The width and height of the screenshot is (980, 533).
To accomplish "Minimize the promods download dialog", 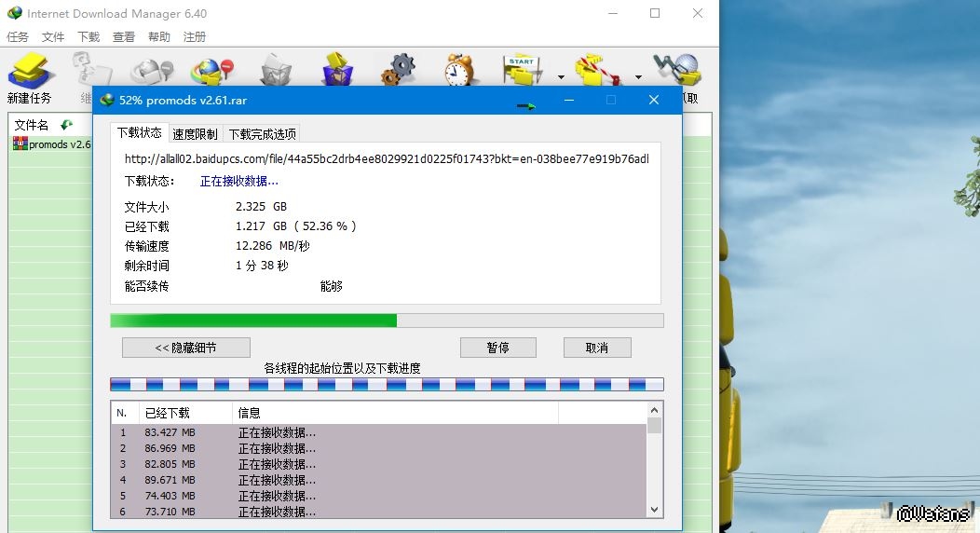I will (569, 100).
